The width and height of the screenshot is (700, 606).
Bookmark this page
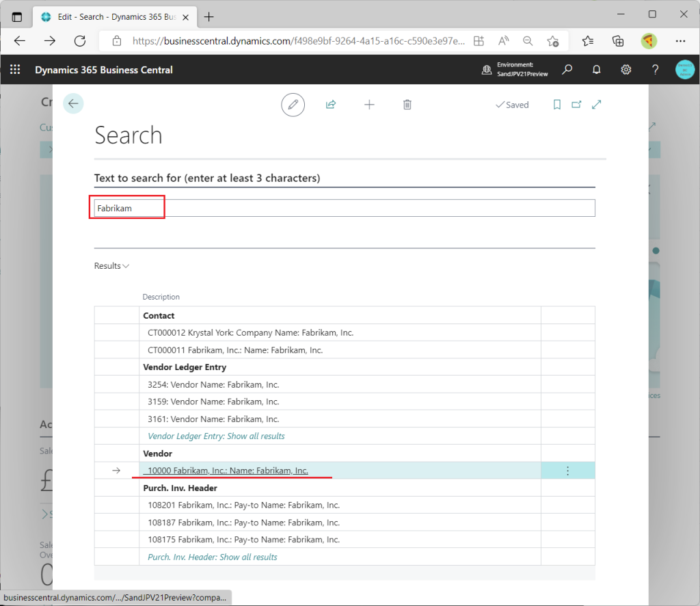(x=556, y=105)
